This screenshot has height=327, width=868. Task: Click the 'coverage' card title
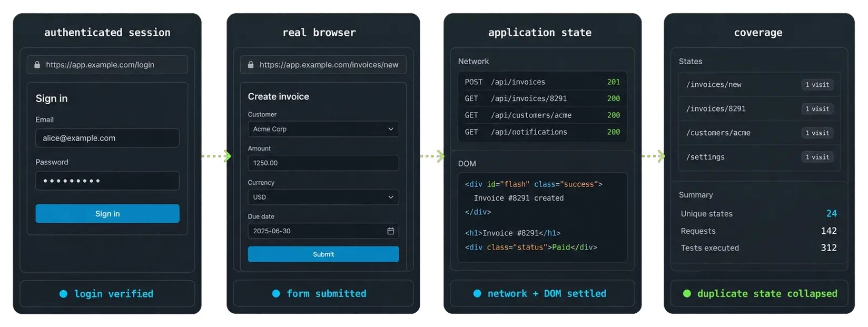point(758,33)
